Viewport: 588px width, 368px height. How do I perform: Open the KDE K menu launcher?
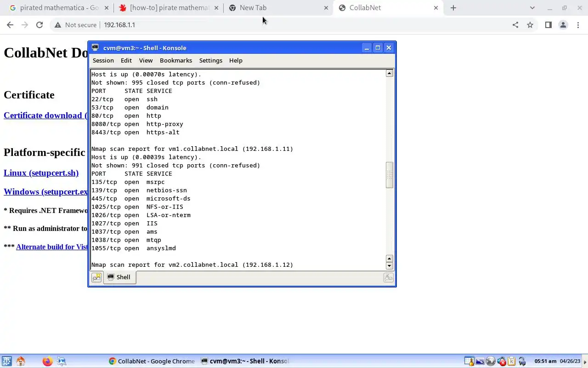(6, 361)
